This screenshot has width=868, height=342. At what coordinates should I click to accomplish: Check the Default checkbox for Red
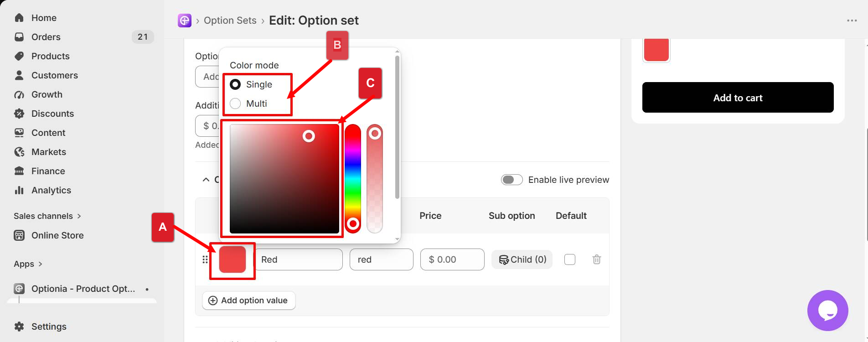point(570,259)
